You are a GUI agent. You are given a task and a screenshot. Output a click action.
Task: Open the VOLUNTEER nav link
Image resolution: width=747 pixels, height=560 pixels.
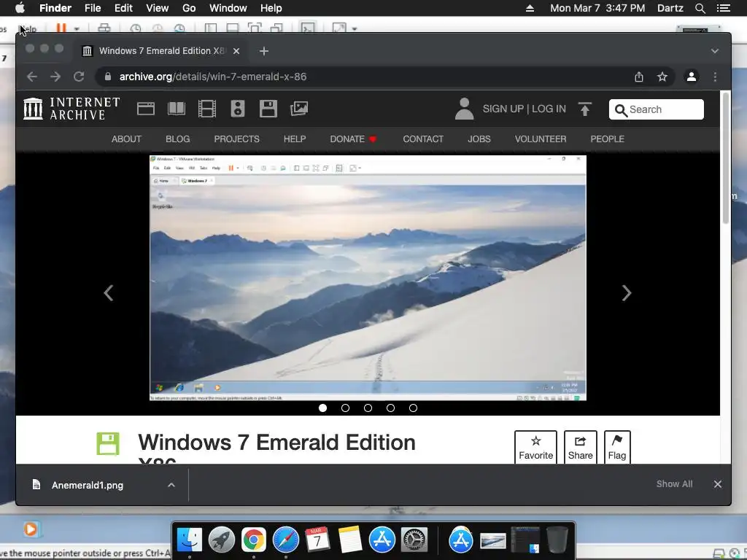coord(541,139)
